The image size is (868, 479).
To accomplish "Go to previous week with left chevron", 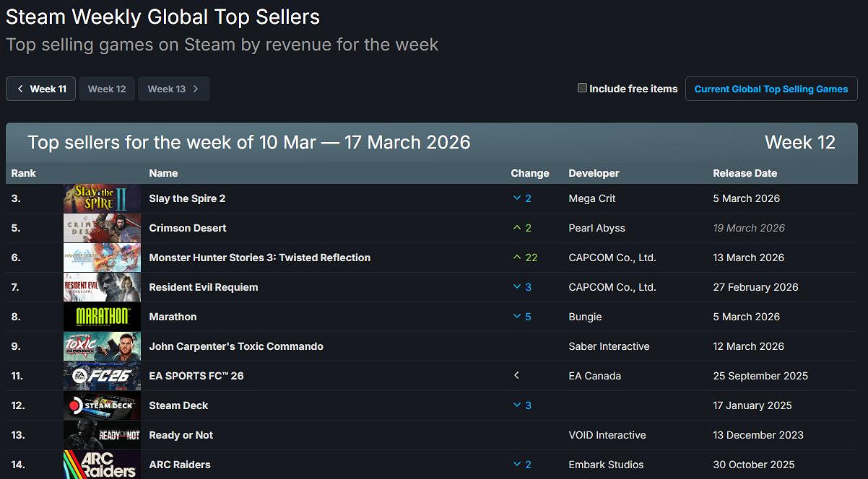I will click(x=20, y=89).
